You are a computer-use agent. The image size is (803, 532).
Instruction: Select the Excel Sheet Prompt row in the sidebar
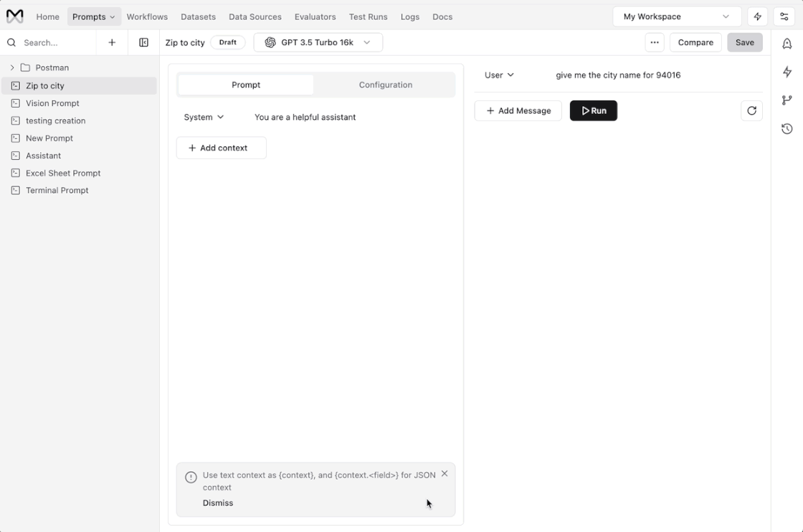point(80,173)
